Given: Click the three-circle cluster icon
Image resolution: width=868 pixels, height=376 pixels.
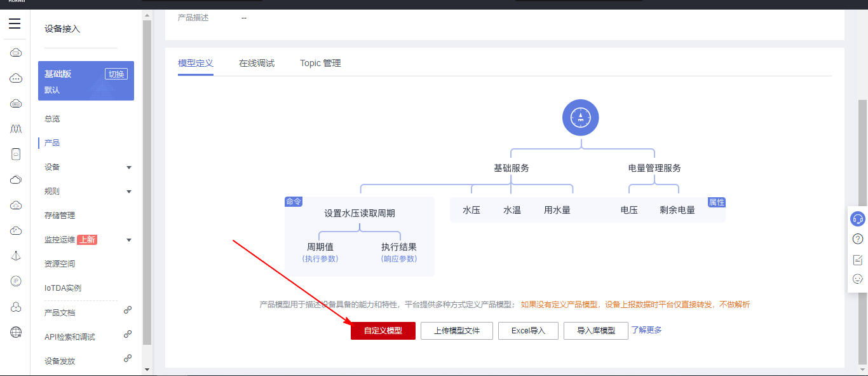Looking at the screenshot, I should [x=16, y=307].
